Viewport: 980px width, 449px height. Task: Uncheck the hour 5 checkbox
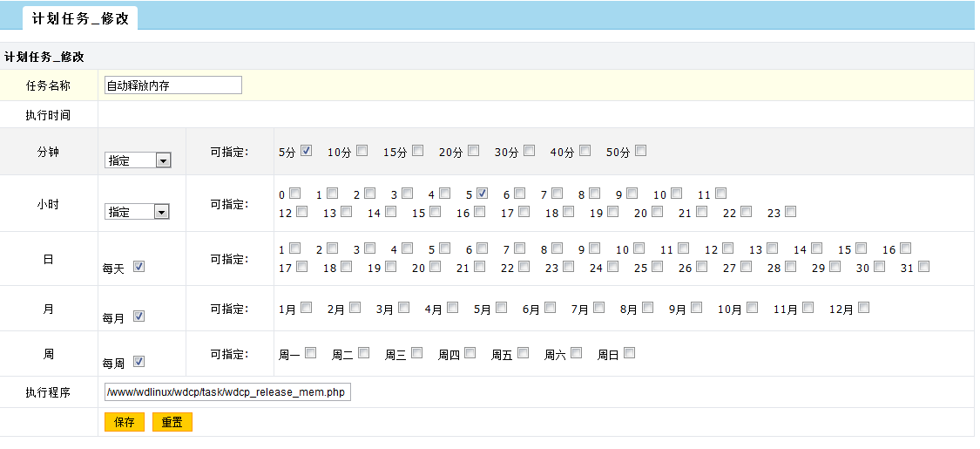tap(482, 193)
